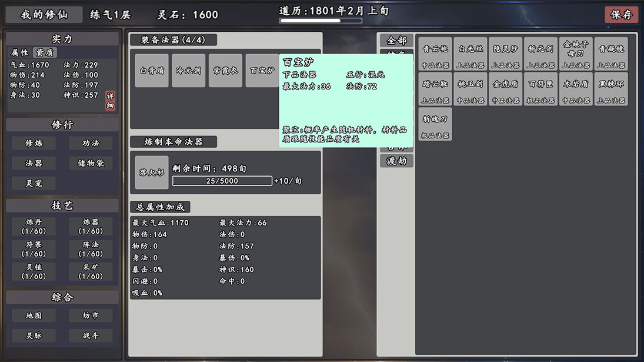Filter inventory by 全部 category

396,41
